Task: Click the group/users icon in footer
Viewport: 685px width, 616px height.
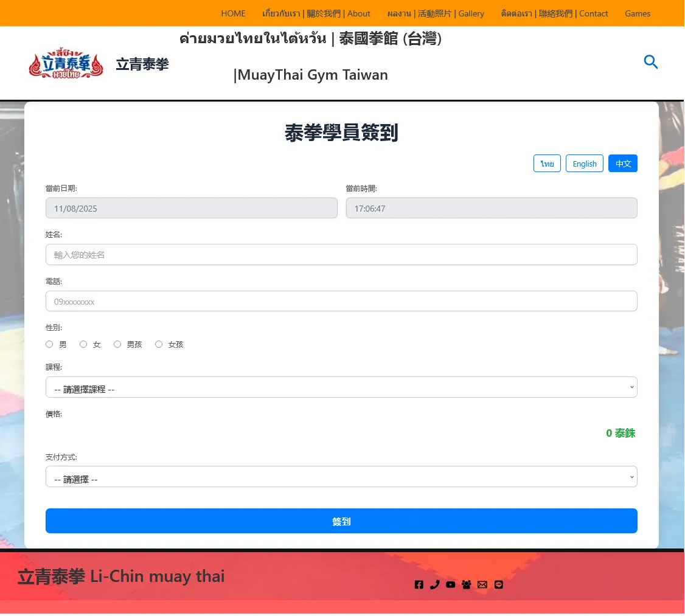Action: (467, 585)
